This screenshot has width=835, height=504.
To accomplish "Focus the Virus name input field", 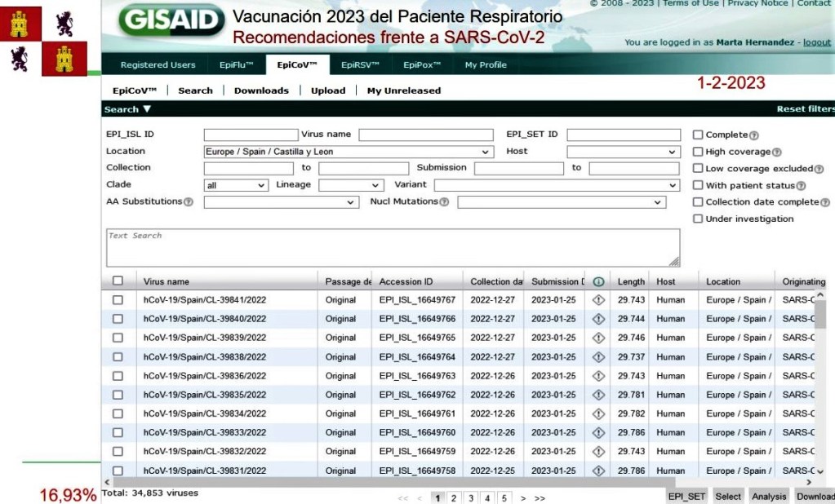I will tap(426, 135).
